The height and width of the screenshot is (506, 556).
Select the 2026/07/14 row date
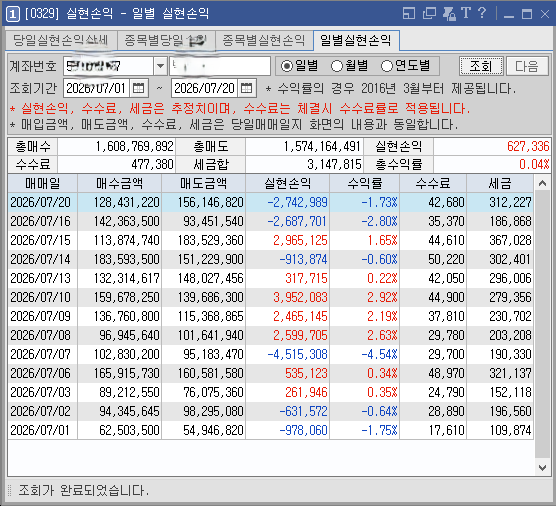point(40,260)
